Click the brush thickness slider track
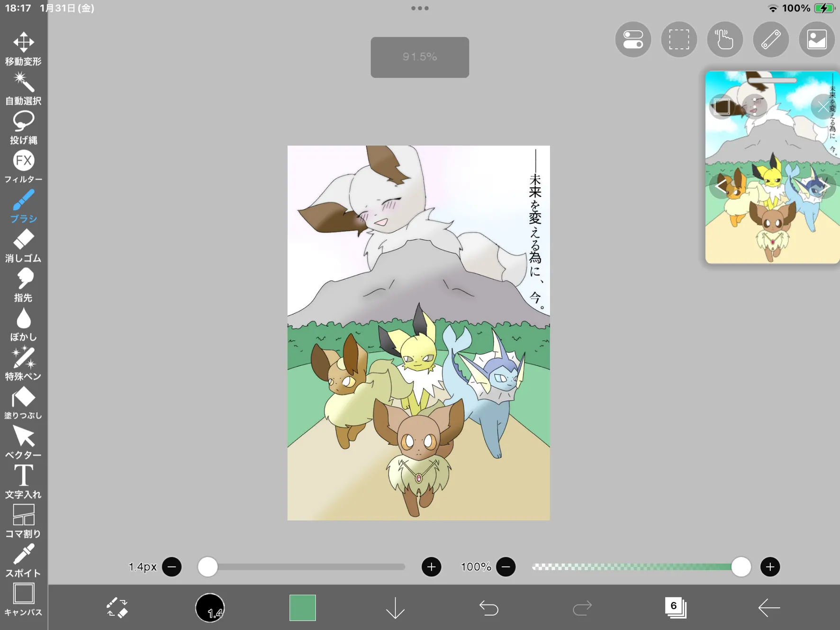This screenshot has height=630, width=840. pyautogui.click(x=301, y=567)
